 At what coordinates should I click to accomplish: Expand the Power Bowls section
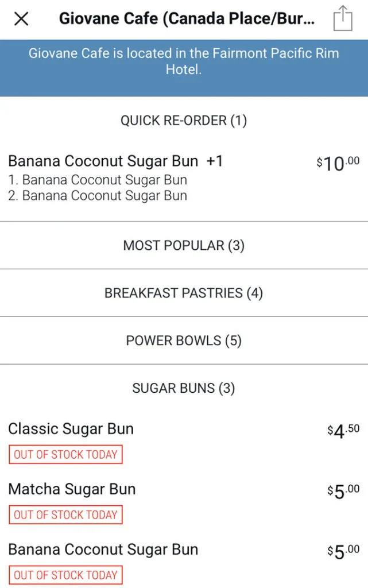click(184, 341)
